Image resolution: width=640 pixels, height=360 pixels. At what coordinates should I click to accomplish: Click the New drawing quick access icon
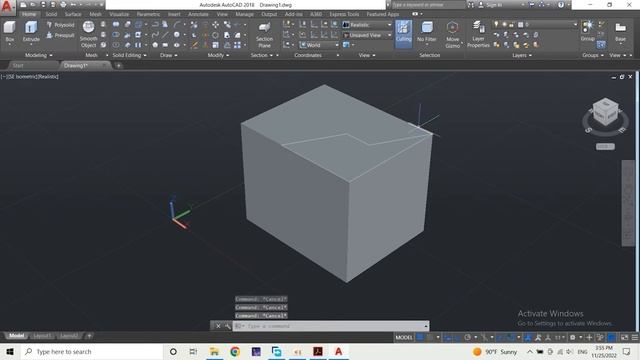pos(24,5)
